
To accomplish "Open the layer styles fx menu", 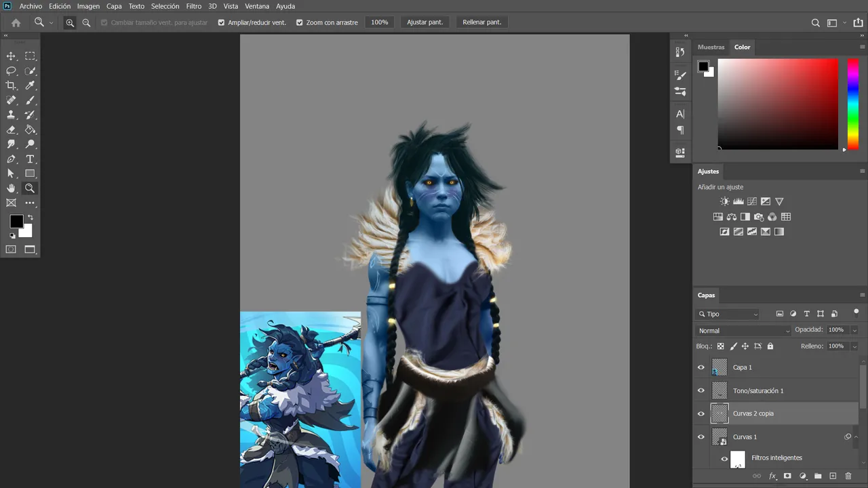I will click(x=772, y=476).
